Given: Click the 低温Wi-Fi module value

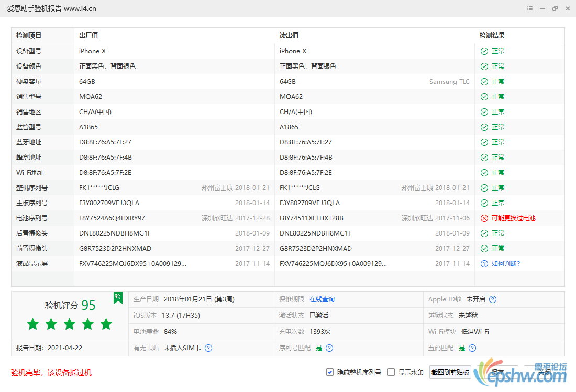Looking at the screenshot, I should 475,332.
